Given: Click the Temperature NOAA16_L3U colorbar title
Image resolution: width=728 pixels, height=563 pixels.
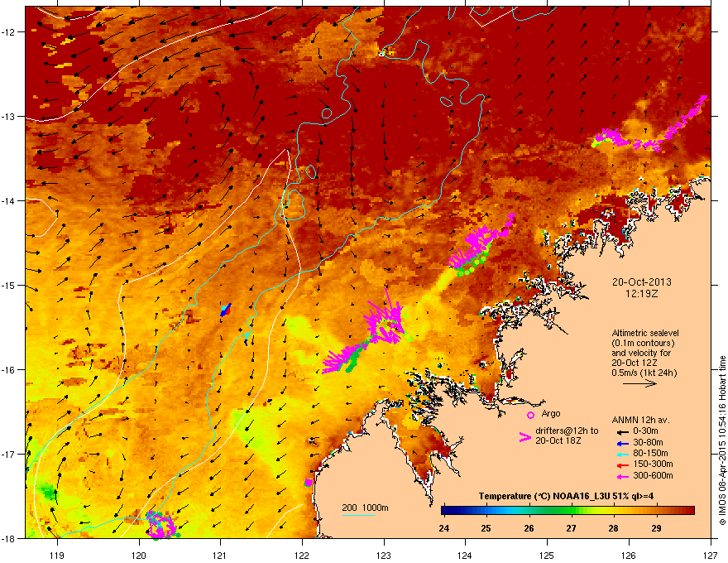Looking at the screenshot, I should coord(566,496).
